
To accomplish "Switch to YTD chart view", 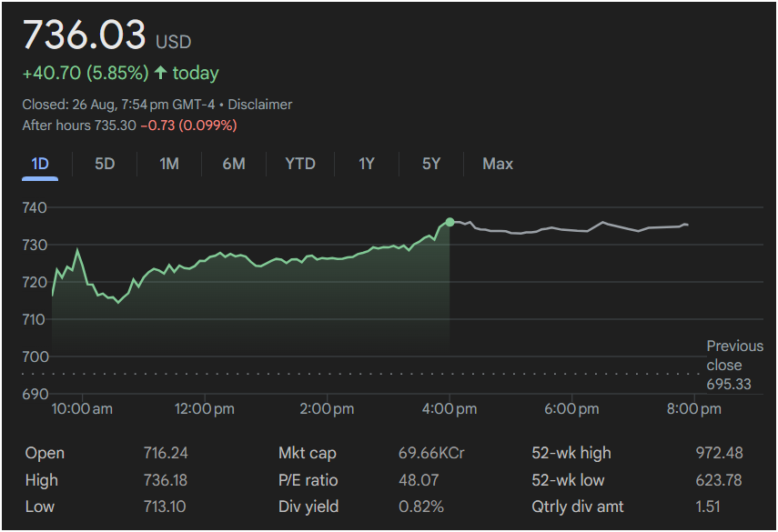I will tap(300, 164).
